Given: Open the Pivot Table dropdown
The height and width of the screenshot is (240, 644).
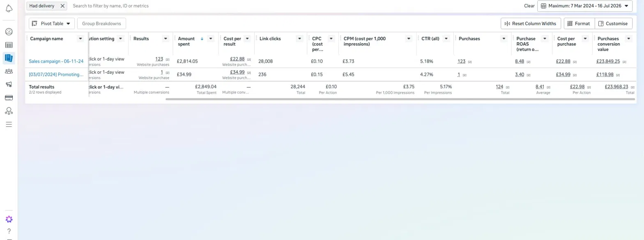Looking at the screenshot, I should [52, 23].
